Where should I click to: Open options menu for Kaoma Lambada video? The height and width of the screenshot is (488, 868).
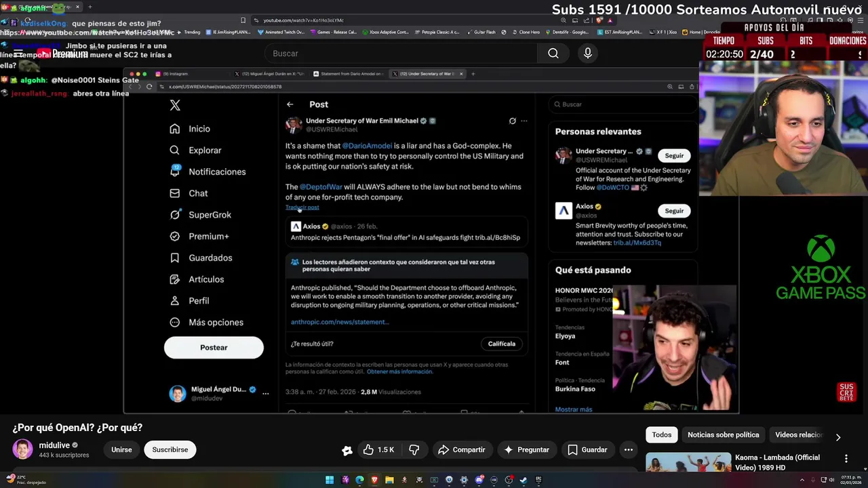pyautogui.click(x=846, y=459)
